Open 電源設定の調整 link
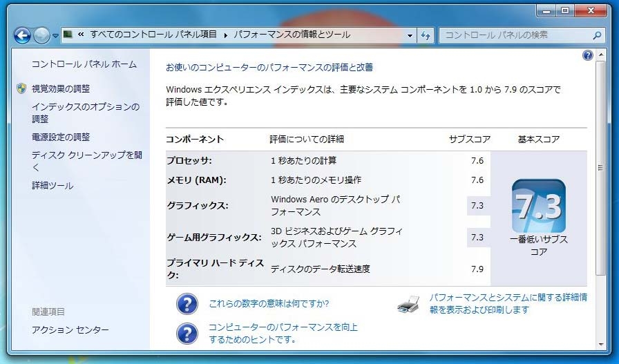 (x=61, y=137)
